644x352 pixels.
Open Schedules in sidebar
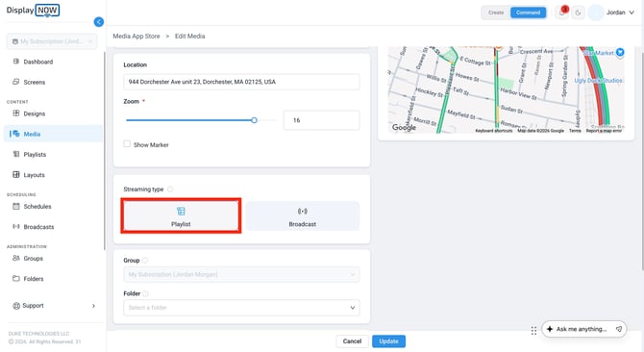[37, 207]
